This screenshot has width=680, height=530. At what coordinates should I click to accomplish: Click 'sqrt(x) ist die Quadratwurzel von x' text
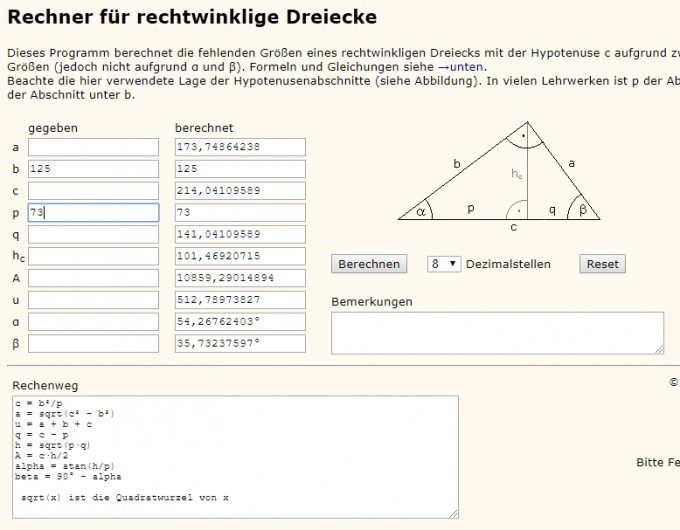(x=125, y=497)
